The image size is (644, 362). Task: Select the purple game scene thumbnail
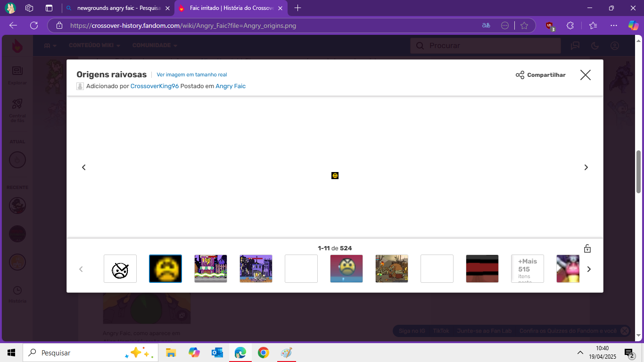(x=211, y=269)
